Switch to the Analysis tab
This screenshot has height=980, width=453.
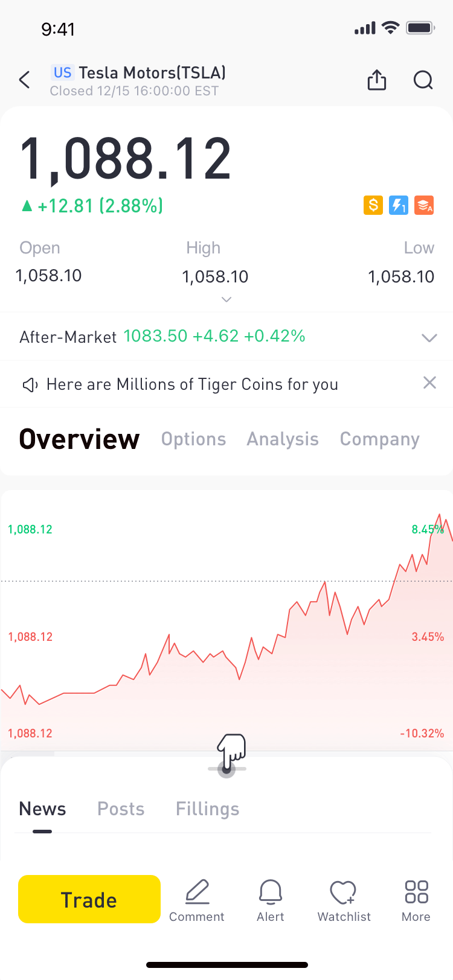pyautogui.click(x=283, y=439)
